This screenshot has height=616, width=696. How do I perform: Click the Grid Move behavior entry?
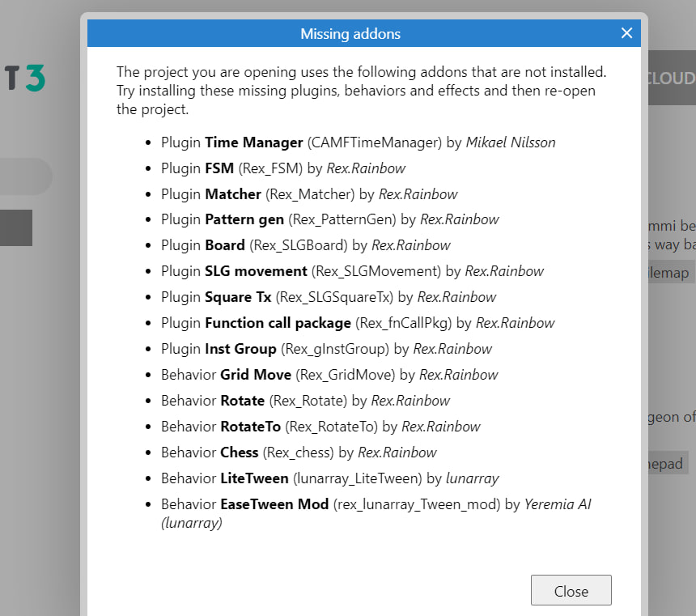[x=329, y=375]
